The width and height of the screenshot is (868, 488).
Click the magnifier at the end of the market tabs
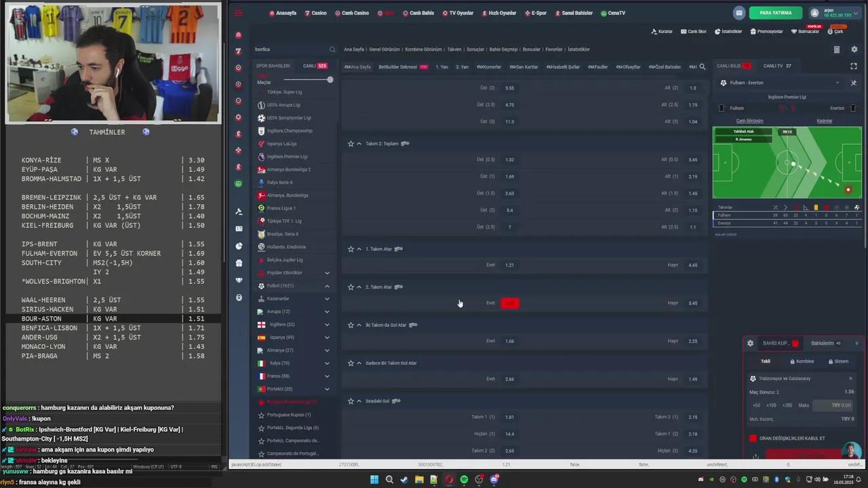(703, 67)
